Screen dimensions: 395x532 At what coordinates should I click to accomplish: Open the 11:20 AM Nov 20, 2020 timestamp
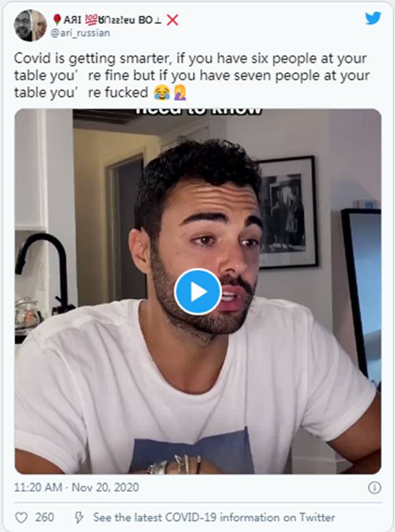click(77, 488)
